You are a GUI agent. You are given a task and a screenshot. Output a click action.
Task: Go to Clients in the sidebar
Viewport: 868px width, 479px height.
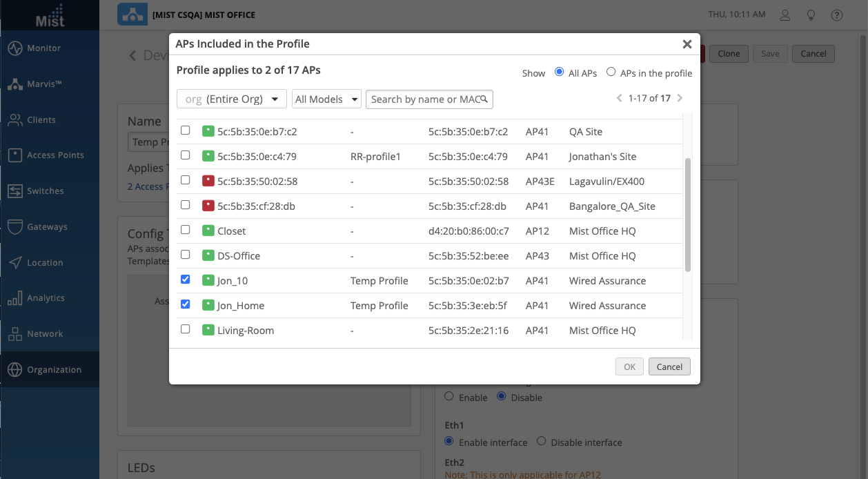click(41, 120)
